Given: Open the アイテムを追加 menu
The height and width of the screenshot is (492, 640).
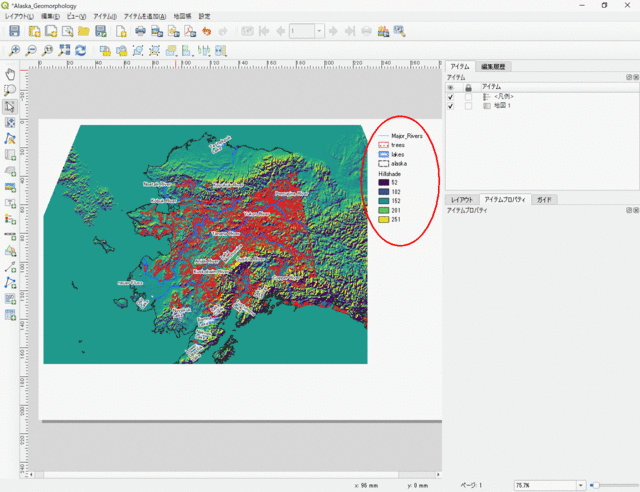Looking at the screenshot, I should coord(144,17).
